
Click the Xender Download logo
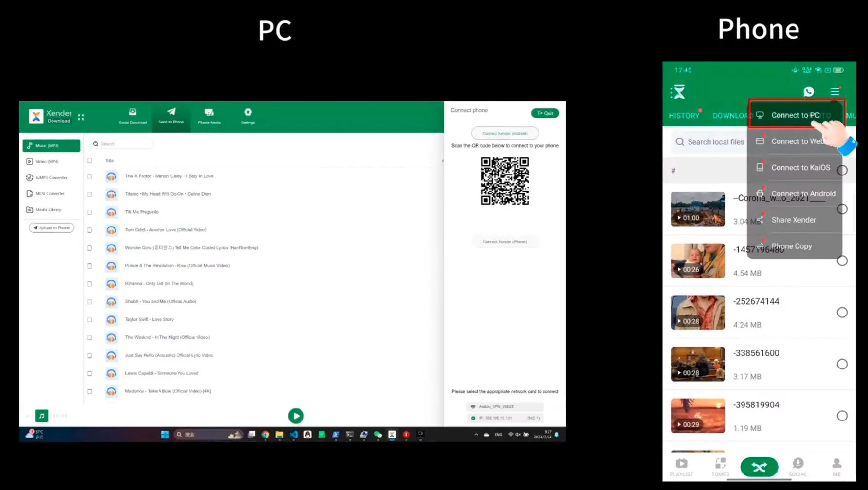[x=50, y=116]
